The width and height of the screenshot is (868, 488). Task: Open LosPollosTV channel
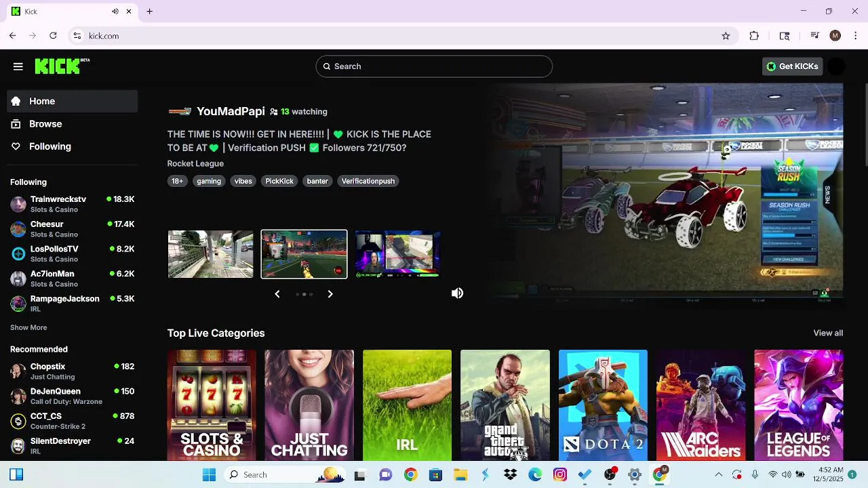(x=73, y=253)
